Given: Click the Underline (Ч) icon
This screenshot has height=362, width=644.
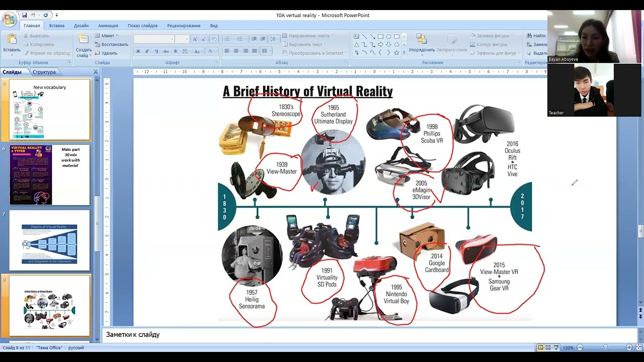Looking at the screenshot, I should pos(156,51).
